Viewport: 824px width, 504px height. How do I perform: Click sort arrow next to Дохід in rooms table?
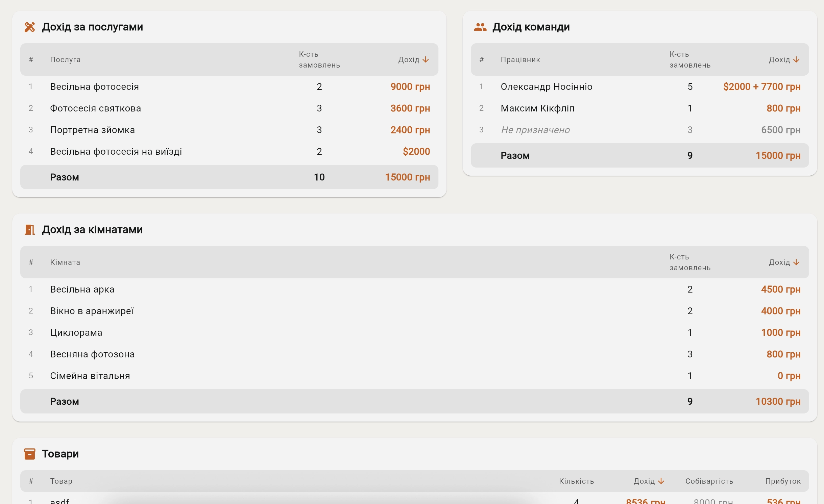pyautogui.click(x=797, y=262)
